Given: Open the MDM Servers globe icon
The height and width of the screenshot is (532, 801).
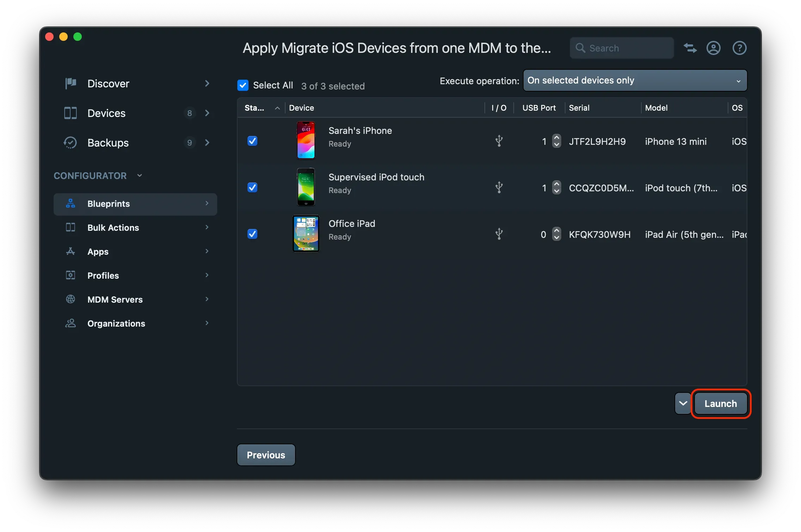Looking at the screenshot, I should (x=70, y=299).
